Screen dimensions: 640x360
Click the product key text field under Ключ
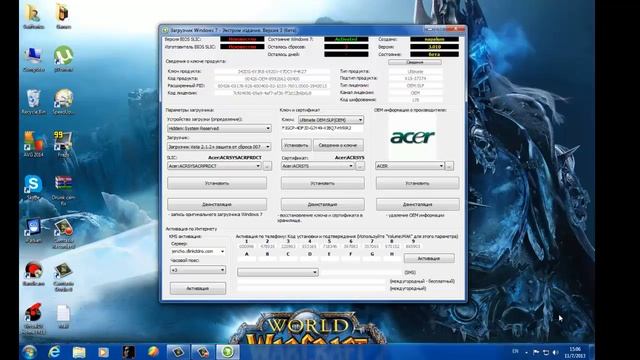coord(322,128)
